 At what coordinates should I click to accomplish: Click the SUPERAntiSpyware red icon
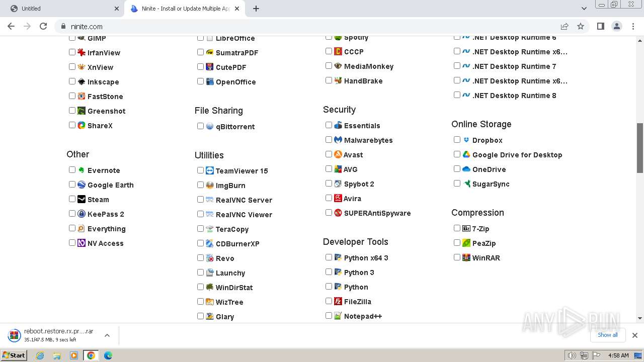coord(338,213)
